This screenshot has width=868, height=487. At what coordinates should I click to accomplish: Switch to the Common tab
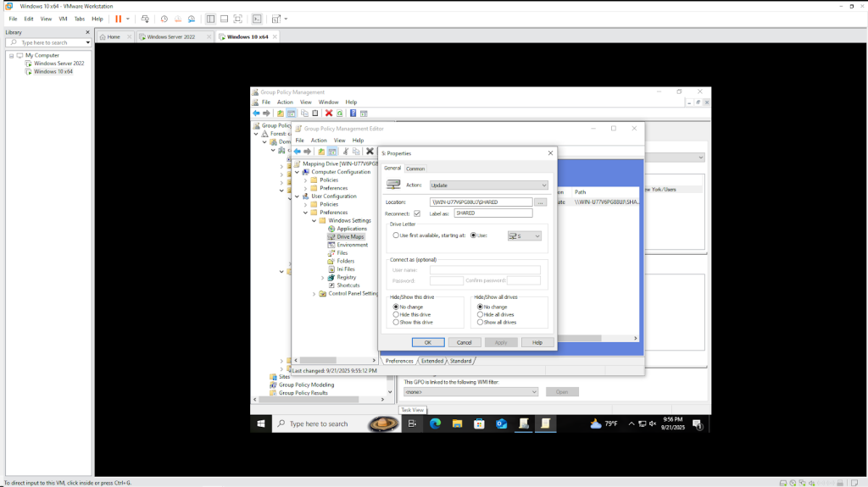tap(415, 169)
